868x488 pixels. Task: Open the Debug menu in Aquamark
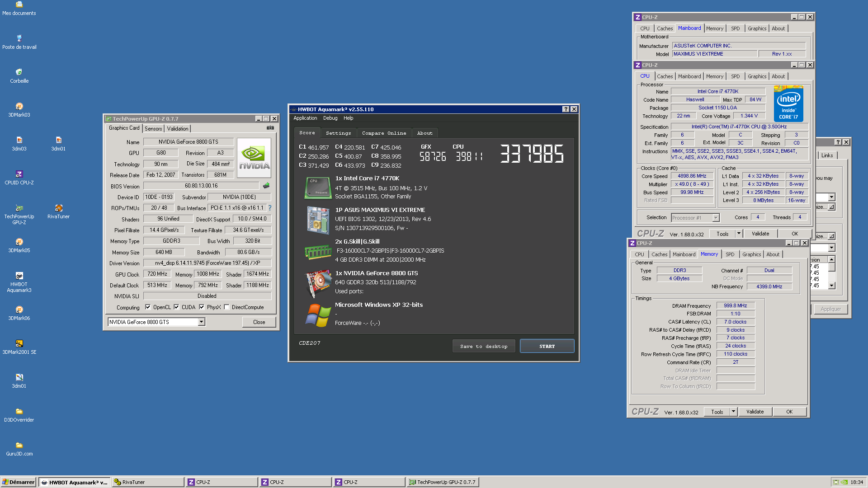(x=330, y=118)
